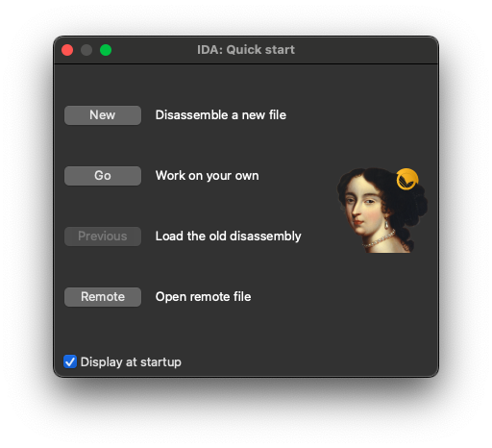
Task: Click the 'Load the old disassembly' description
Action: 228,236
